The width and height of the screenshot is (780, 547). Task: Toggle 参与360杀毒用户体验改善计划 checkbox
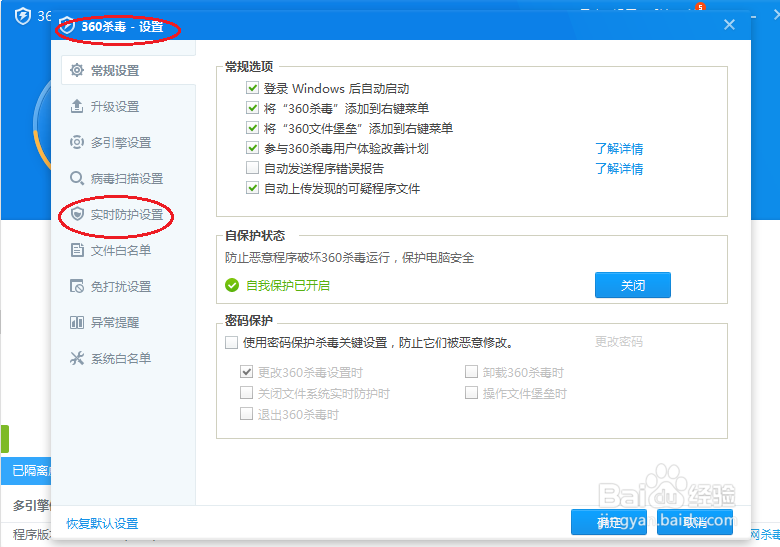coord(252,148)
